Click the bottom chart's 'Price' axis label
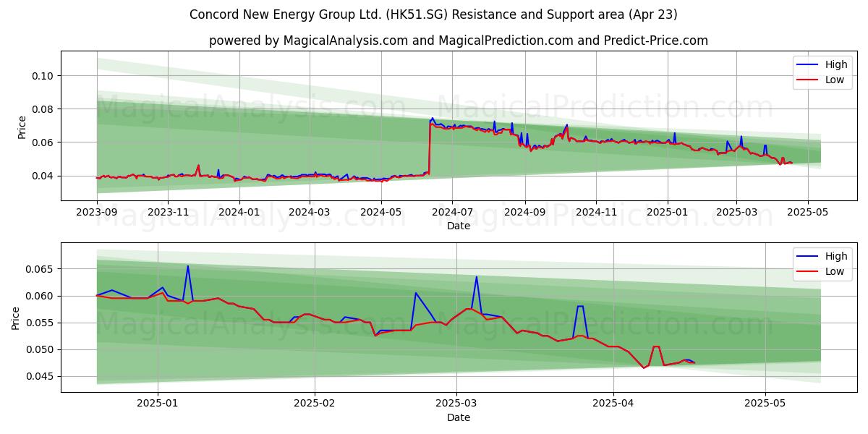 click(16, 318)
